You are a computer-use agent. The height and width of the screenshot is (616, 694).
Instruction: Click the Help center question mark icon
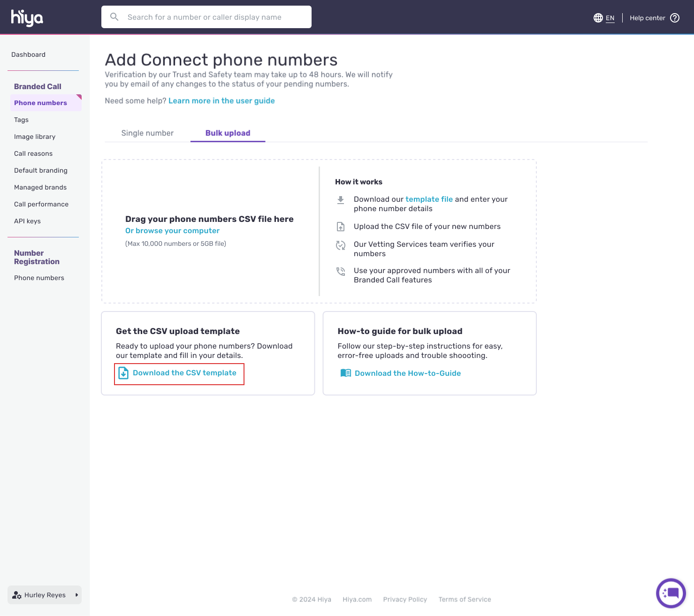(675, 18)
